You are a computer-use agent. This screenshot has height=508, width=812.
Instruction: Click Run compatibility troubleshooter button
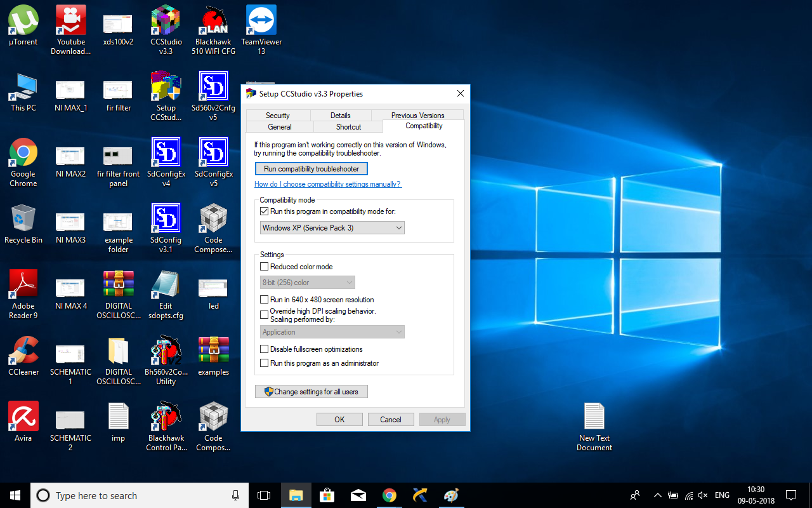[311, 169]
